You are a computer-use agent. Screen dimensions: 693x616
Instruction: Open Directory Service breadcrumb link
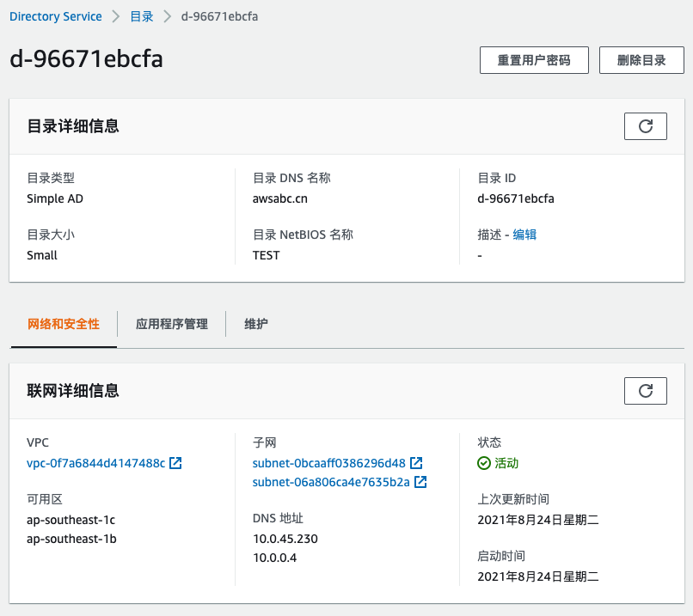tap(56, 16)
